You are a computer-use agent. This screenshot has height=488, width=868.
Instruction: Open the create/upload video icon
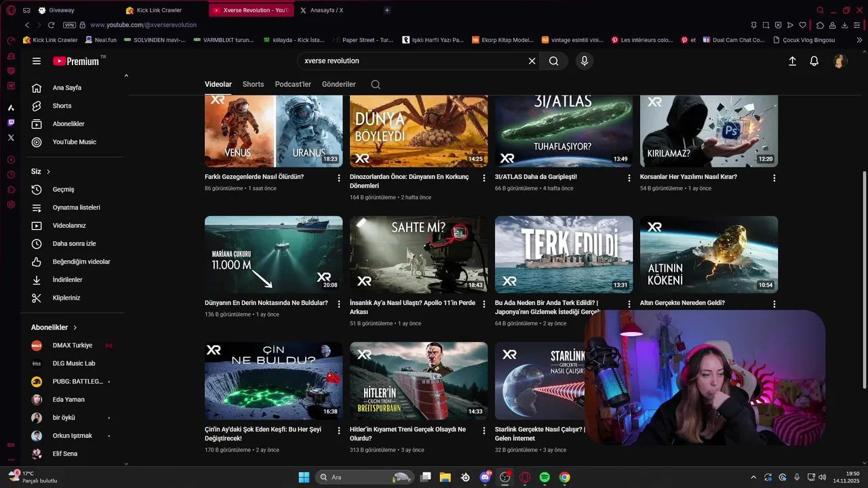coord(792,61)
